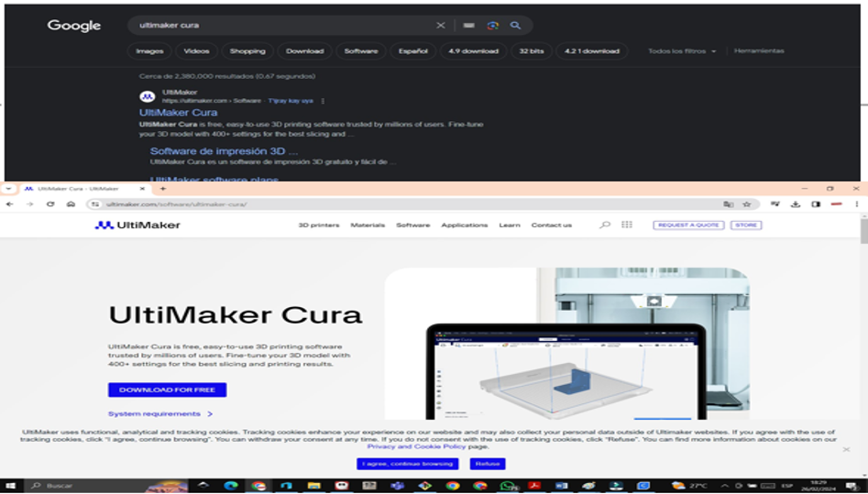Translate this page from the address bar
Screen dimensions: 868x494
point(729,204)
